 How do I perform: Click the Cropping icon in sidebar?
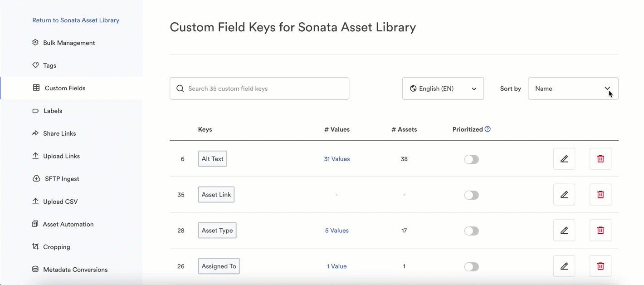[x=35, y=246]
